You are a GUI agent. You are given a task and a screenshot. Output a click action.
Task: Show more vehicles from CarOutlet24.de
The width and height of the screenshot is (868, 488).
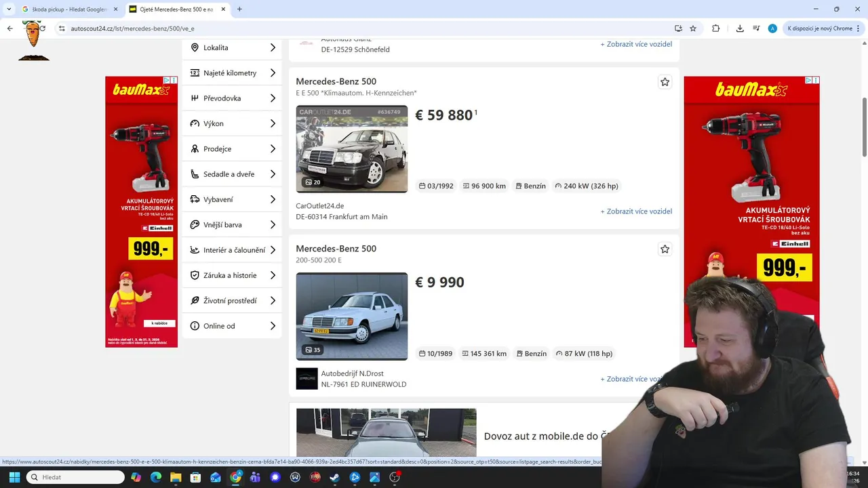(x=636, y=211)
